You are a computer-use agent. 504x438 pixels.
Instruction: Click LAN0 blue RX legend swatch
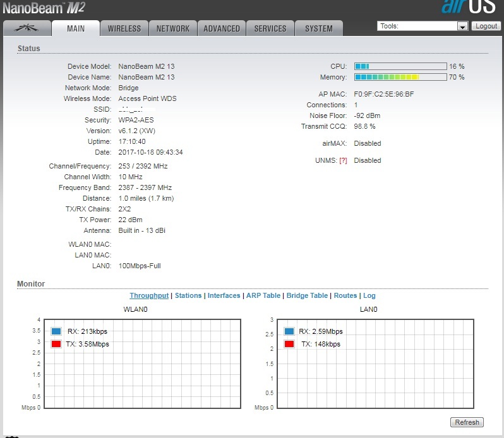tap(289, 331)
